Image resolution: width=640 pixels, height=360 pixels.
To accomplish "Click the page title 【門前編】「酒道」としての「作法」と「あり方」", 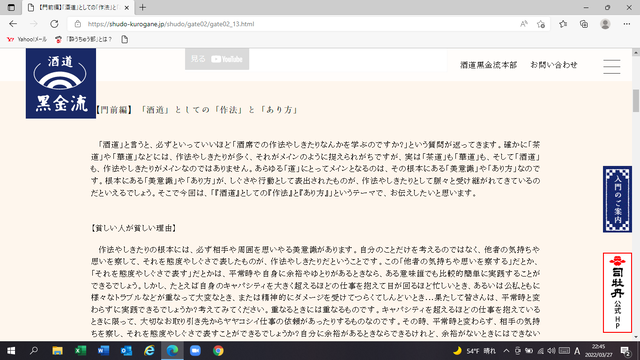I will (x=197, y=110).
